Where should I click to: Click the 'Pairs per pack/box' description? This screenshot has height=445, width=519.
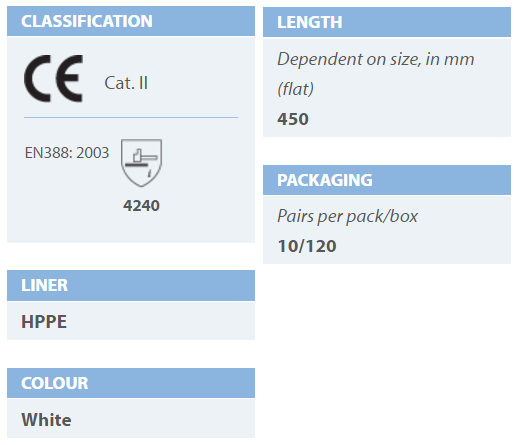point(347,216)
